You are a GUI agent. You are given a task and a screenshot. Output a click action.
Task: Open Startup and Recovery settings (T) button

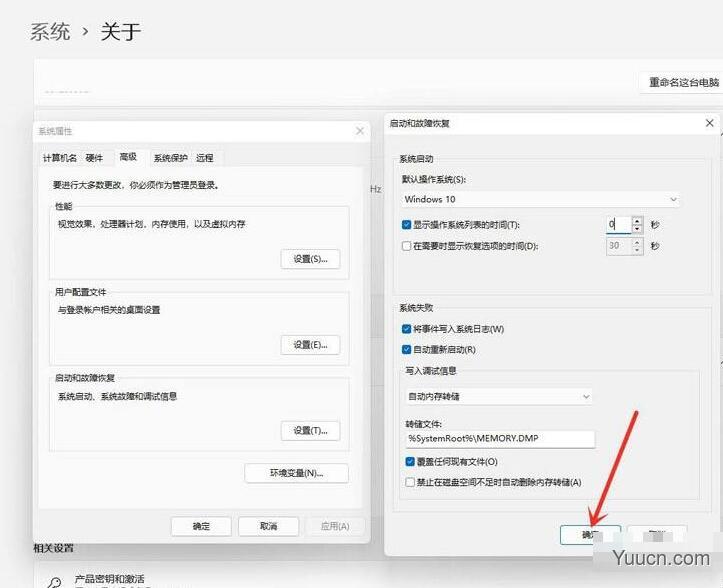[x=310, y=431]
